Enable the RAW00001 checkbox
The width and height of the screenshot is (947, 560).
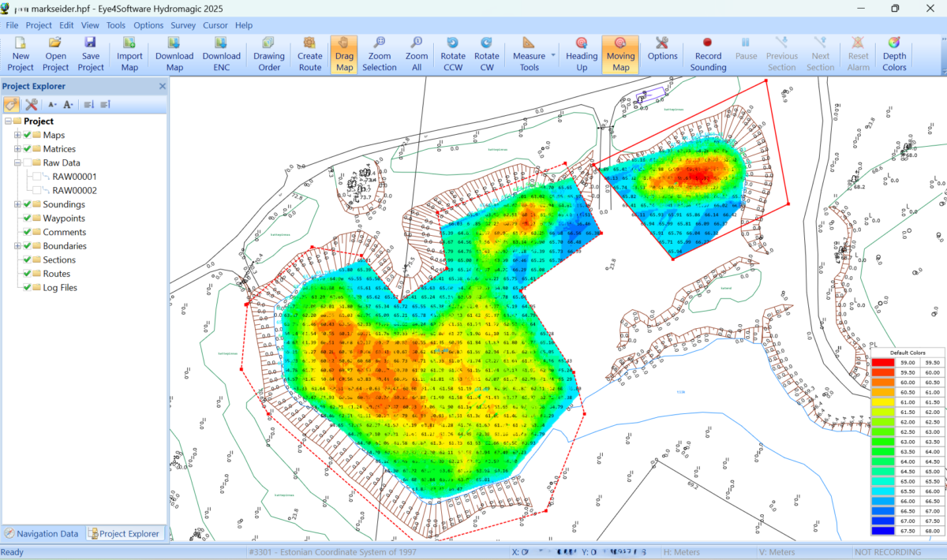pyautogui.click(x=37, y=177)
